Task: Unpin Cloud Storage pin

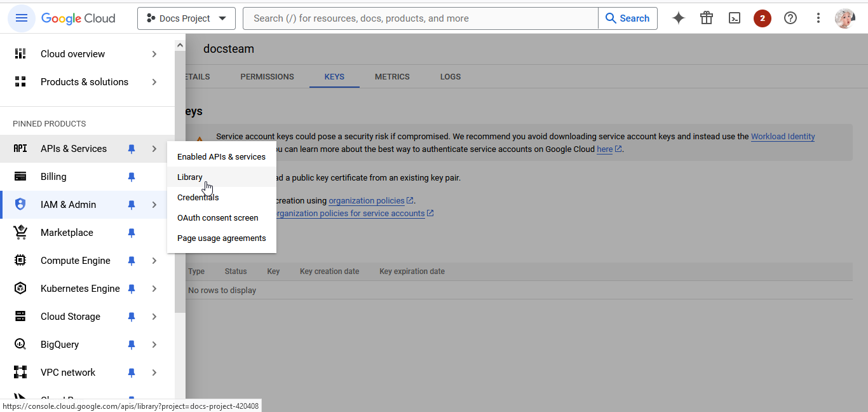Action: [132, 317]
